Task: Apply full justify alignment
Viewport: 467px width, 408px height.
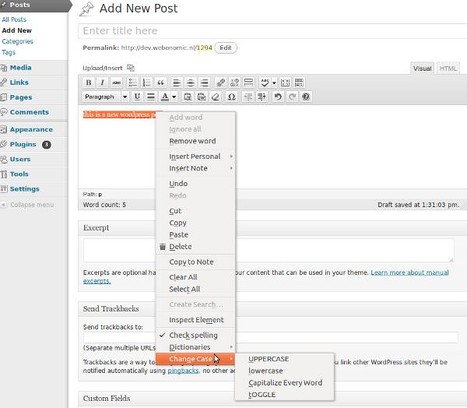Action: (x=151, y=97)
